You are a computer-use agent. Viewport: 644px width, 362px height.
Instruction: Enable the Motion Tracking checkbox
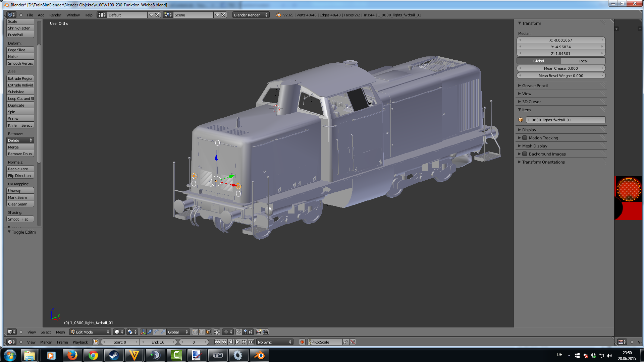click(x=525, y=138)
